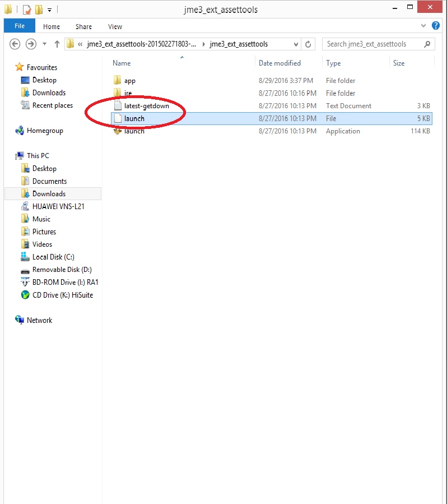
Task: Open Customize Quick Access Toolbar dropdown
Action: tap(49, 10)
